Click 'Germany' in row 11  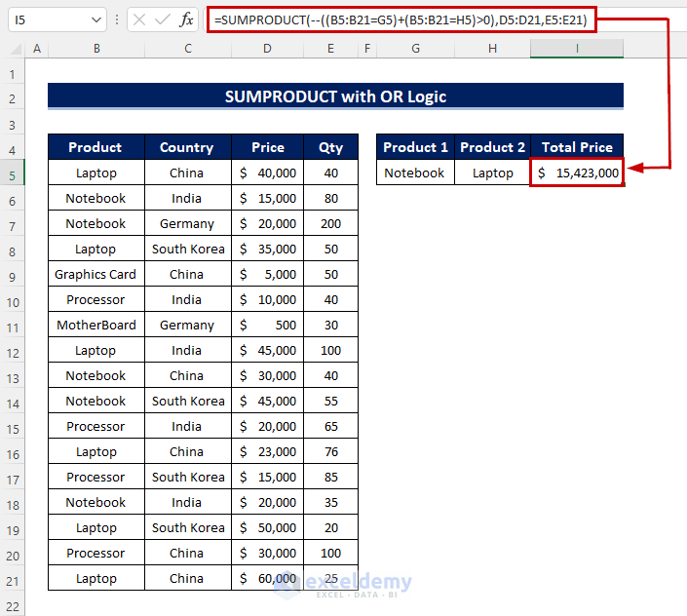[188, 326]
